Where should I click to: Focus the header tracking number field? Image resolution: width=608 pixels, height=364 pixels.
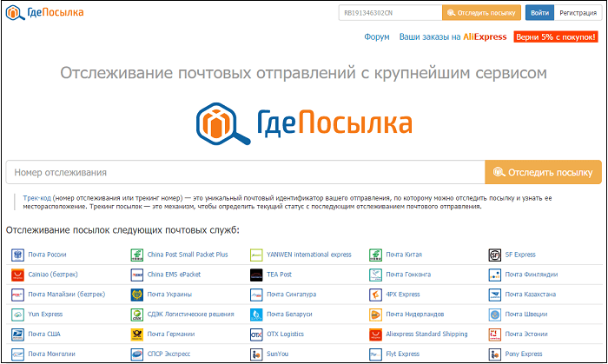(391, 13)
